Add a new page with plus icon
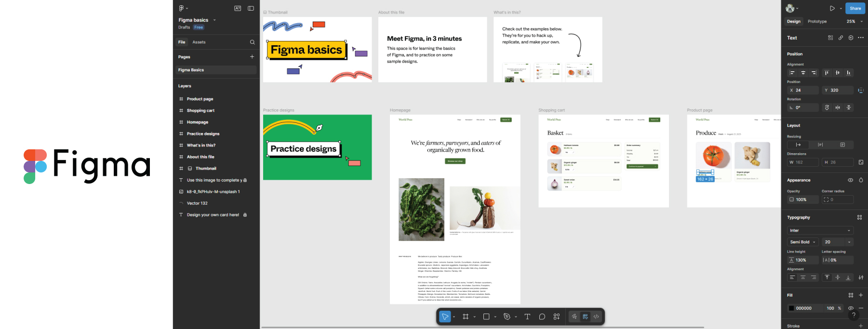Viewport: 868px width, 329px height. pos(252,57)
